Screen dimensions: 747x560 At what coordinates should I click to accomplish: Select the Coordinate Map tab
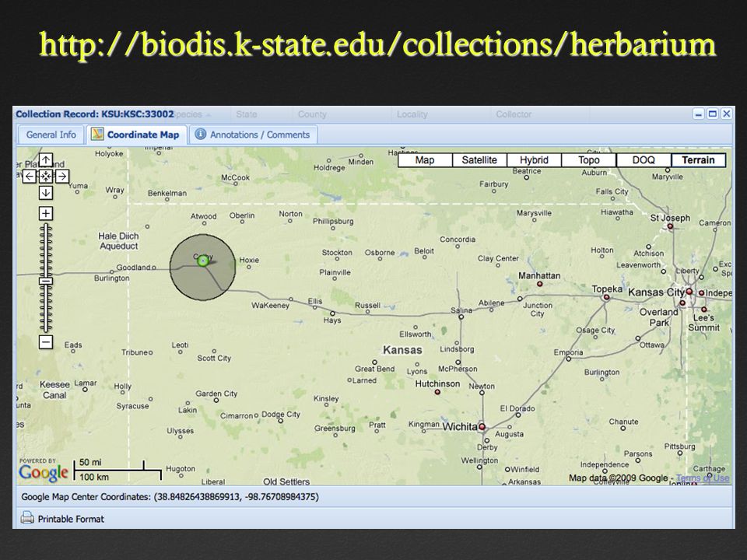coord(136,135)
